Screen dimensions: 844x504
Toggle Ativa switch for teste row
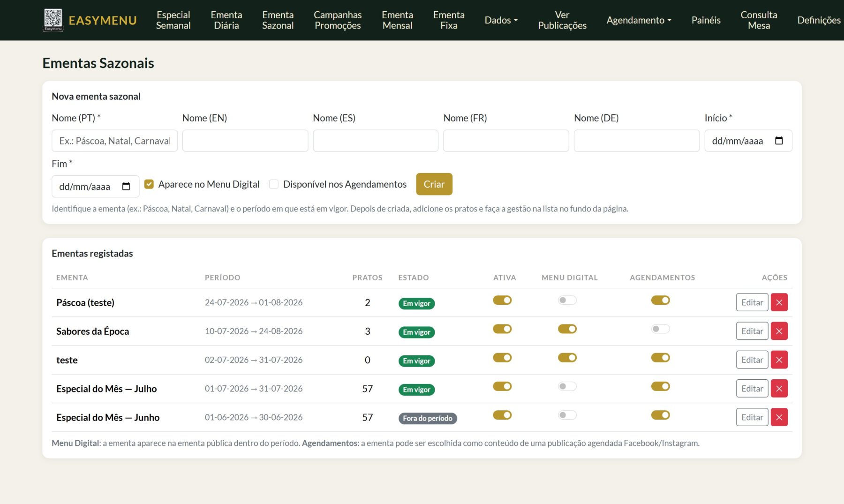502,358
